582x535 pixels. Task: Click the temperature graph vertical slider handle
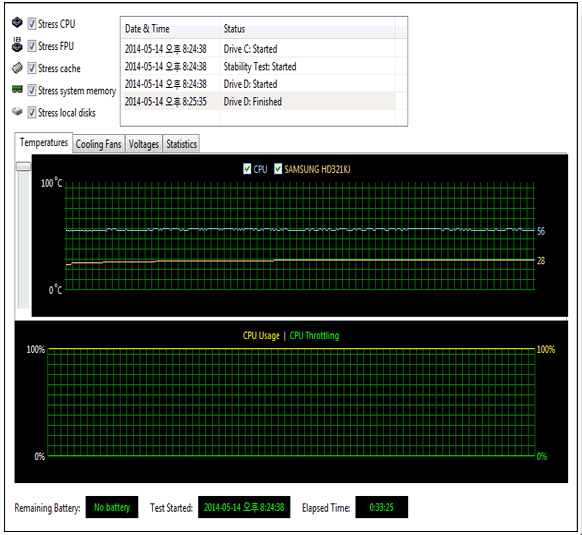[23, 166]
